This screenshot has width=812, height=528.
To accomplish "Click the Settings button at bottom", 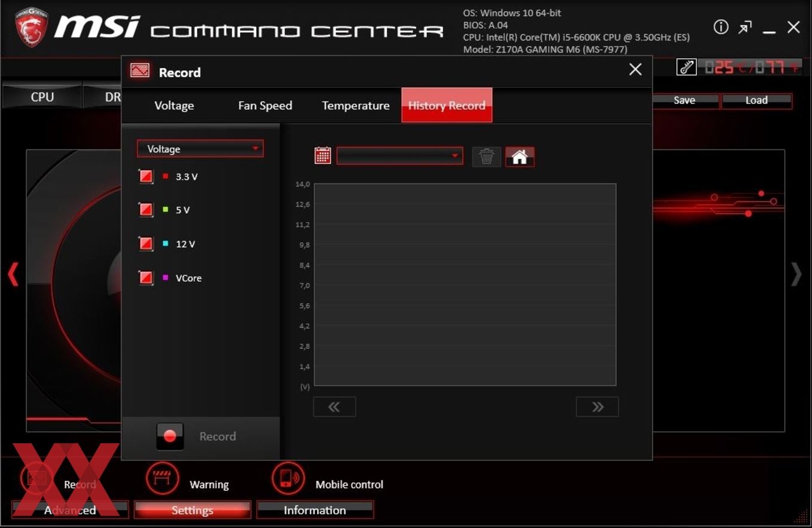I will [x=192, y=510].
